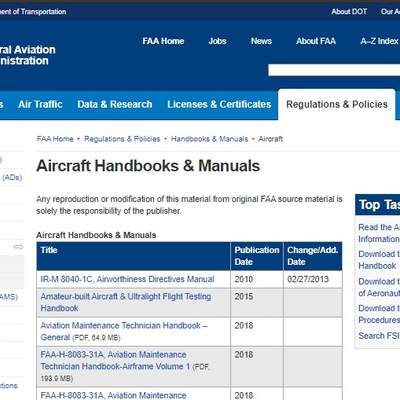The width and height of the screenshot is (400, 400).
Task: Open the Read the Aeronautical Information link in Top Tasks
Action: (x=379, y=233)
